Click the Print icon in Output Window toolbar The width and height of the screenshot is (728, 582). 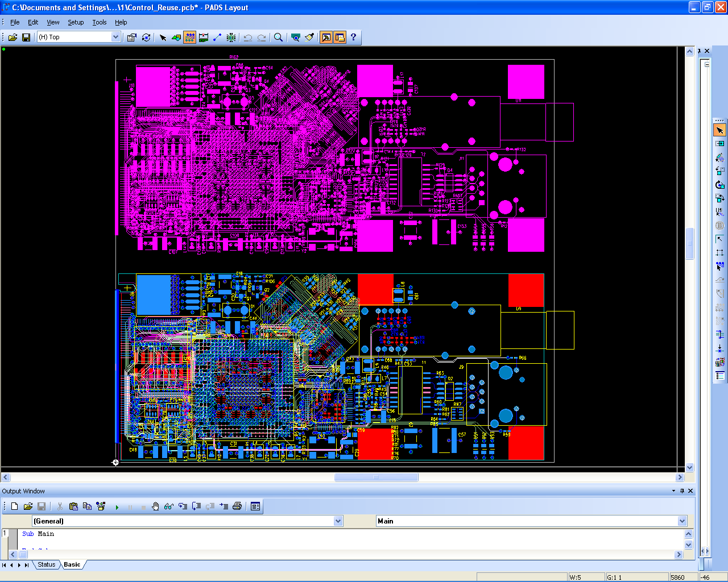pyautogui.click(x=237, y=506)
